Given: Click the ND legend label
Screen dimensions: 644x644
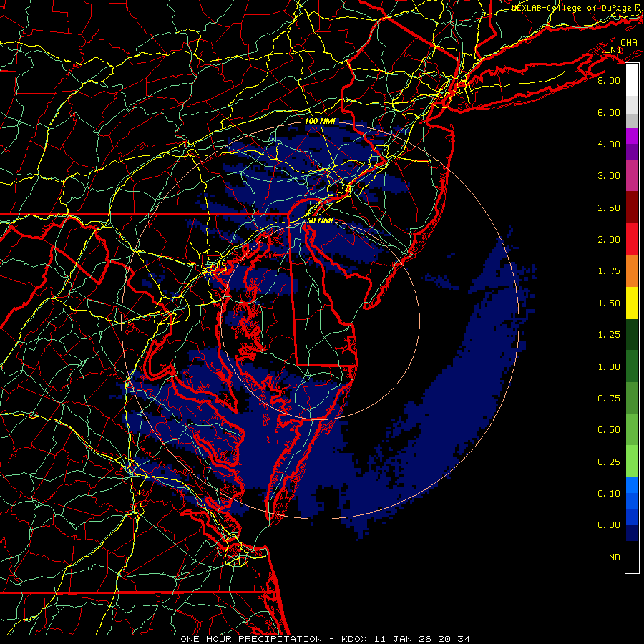Looking at the screenshot, I should [615, 557].
